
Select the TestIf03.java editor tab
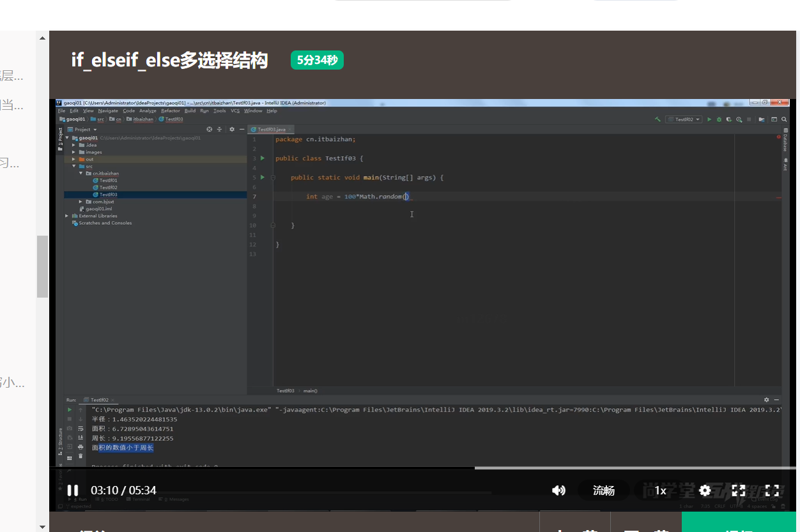[271, 129]
